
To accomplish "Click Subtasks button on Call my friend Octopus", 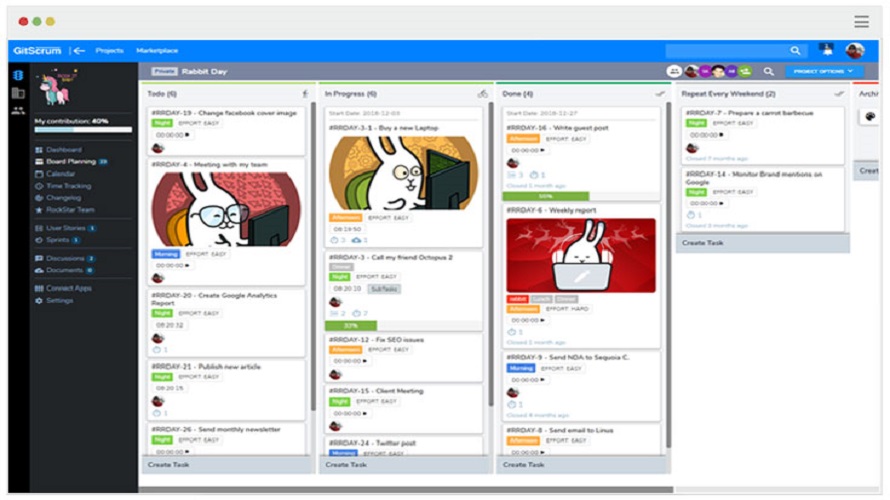I will 384,289.
